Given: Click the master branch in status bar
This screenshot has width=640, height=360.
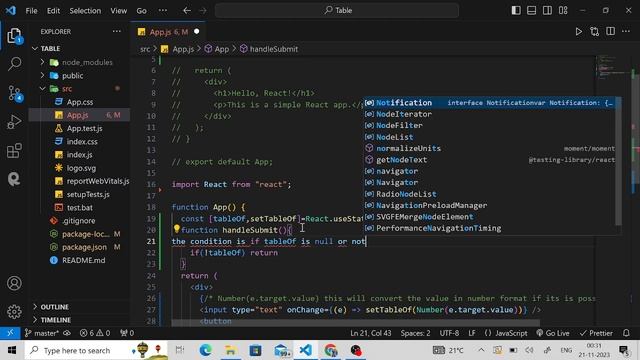Looking at the screenshot, I should (42, 333).
